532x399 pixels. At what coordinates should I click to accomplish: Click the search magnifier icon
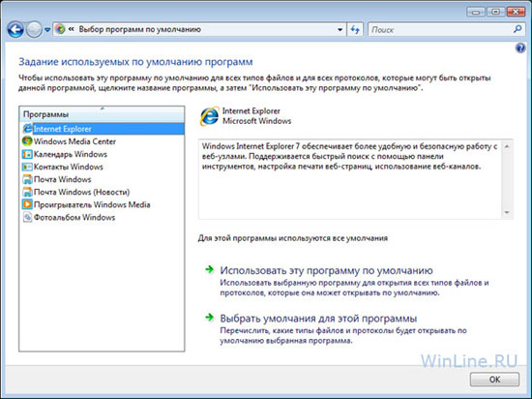[x=517, y=30]
